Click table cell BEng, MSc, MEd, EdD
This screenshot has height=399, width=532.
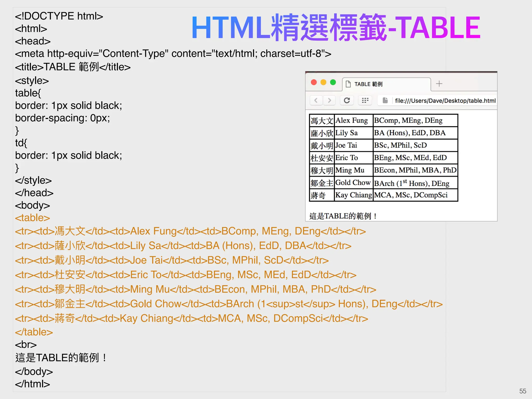tap(415, 158)
